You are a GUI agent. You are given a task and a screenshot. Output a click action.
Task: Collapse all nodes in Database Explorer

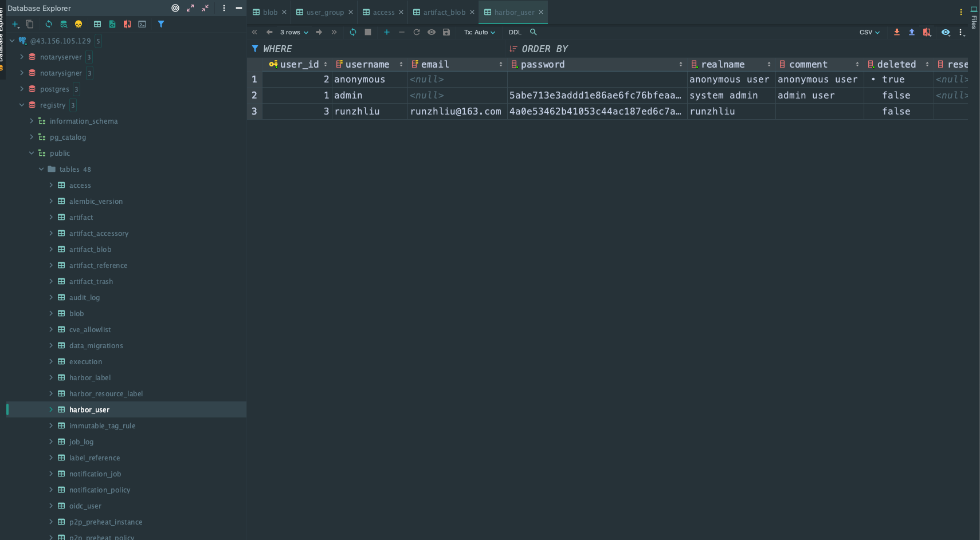[x=205, y=8]
